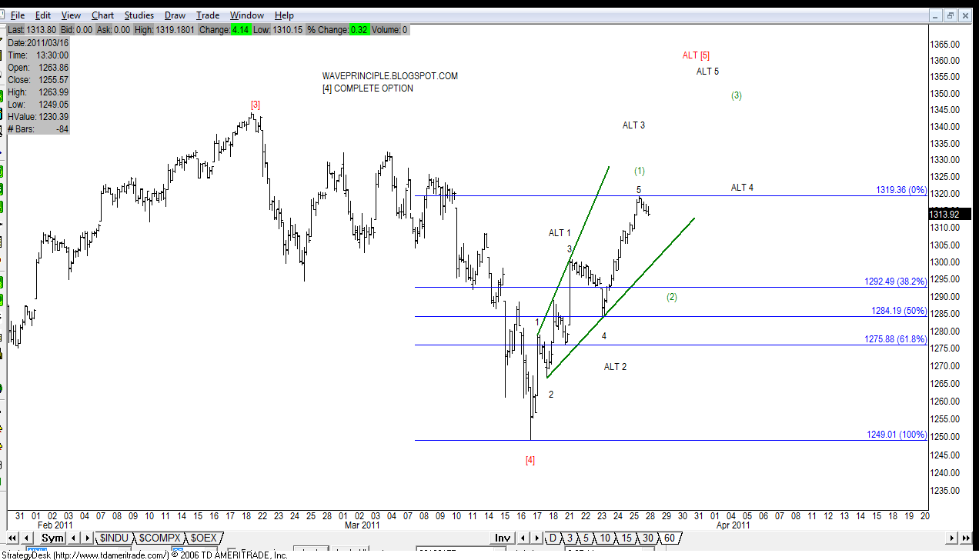Click the right arrow beside Inv
The width and height of the screenshot is (979, 560).
tap(537, 538)
